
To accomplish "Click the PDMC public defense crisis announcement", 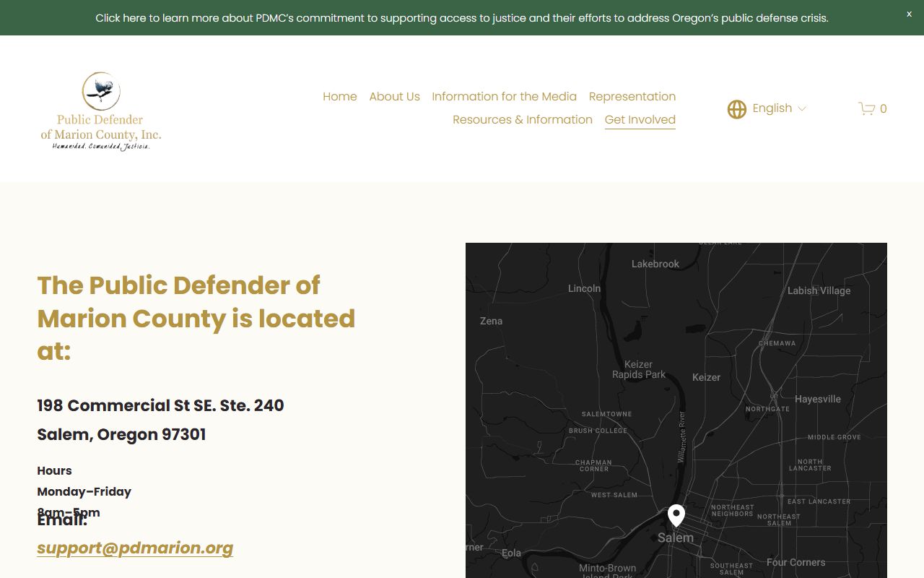I will point(462,18).
